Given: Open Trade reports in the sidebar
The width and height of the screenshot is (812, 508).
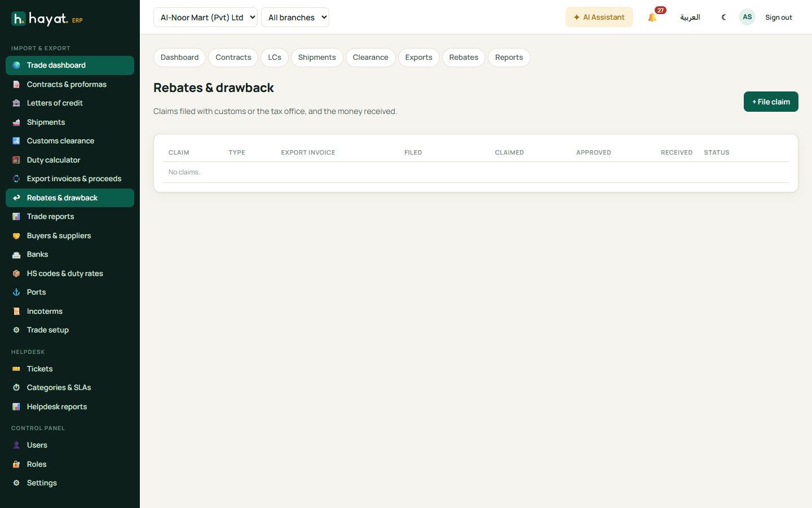Looking at the screenshot, I should [70, 217].
